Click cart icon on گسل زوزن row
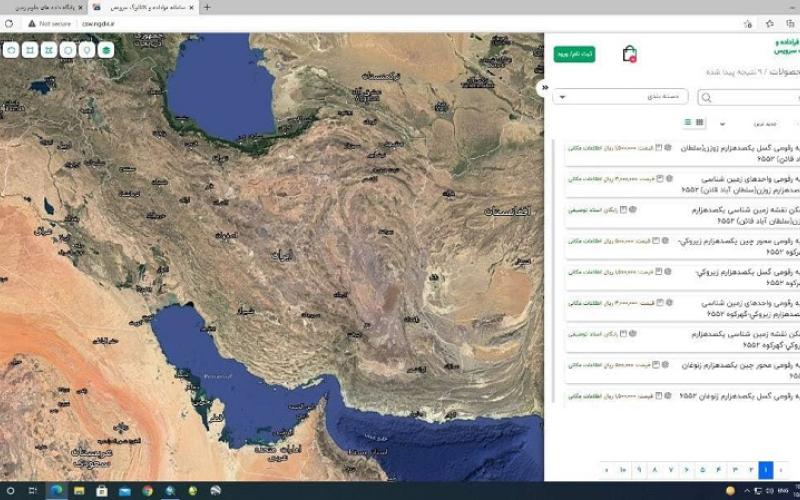Viewport: 800px width, 500px height. point(659,147)
